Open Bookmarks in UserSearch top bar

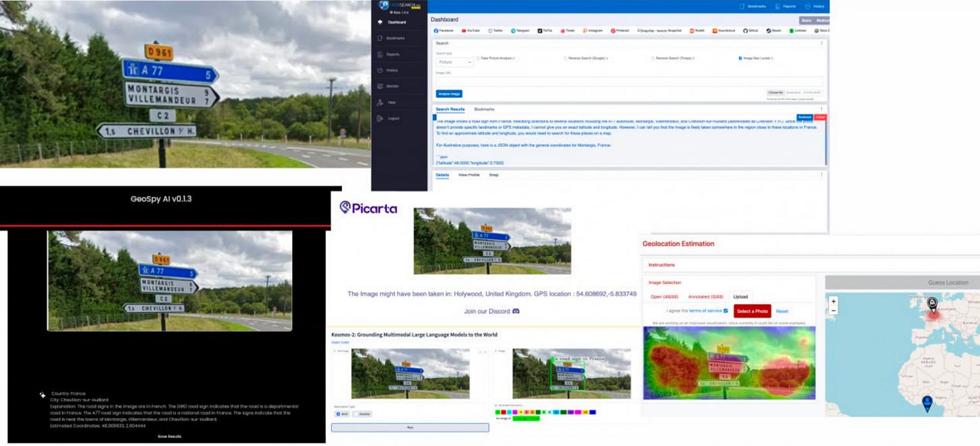coord(753,6)
